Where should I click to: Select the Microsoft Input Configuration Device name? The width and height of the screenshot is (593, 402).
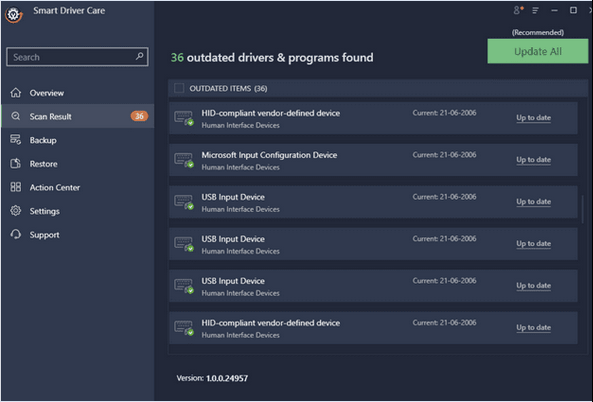pos(269,155)
